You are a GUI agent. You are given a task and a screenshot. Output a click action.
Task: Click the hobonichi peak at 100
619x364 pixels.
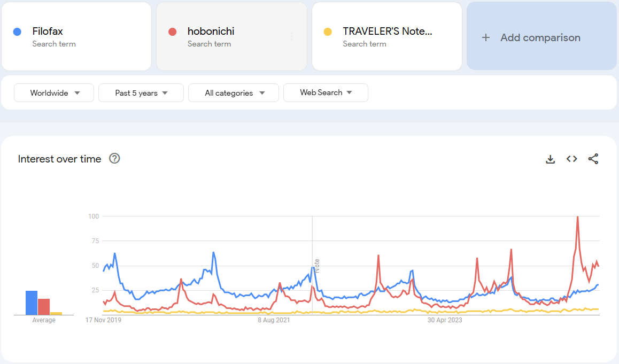577,217
